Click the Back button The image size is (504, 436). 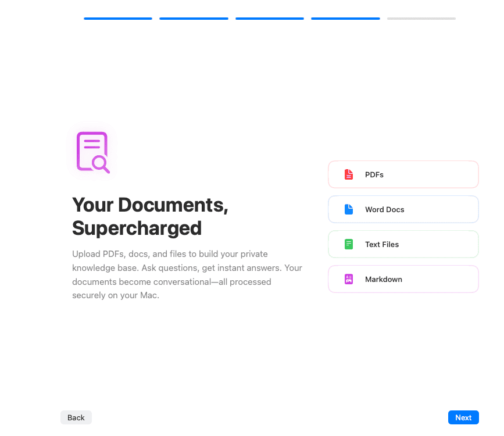pyautogui.click(x=76, y=417)
